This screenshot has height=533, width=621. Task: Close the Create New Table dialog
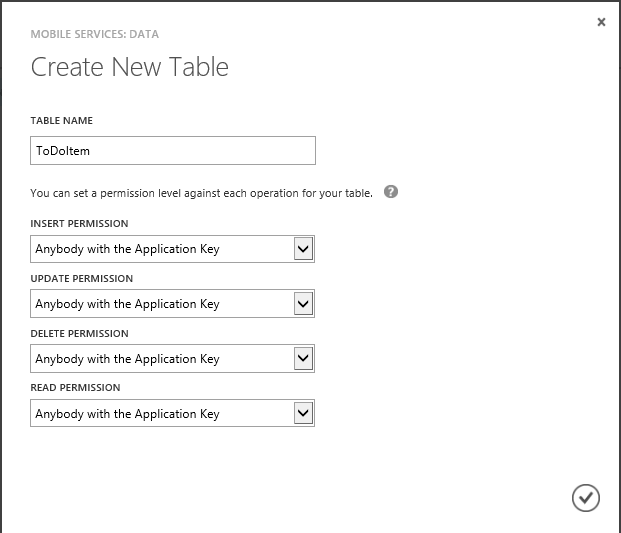[x=601, y=22]
